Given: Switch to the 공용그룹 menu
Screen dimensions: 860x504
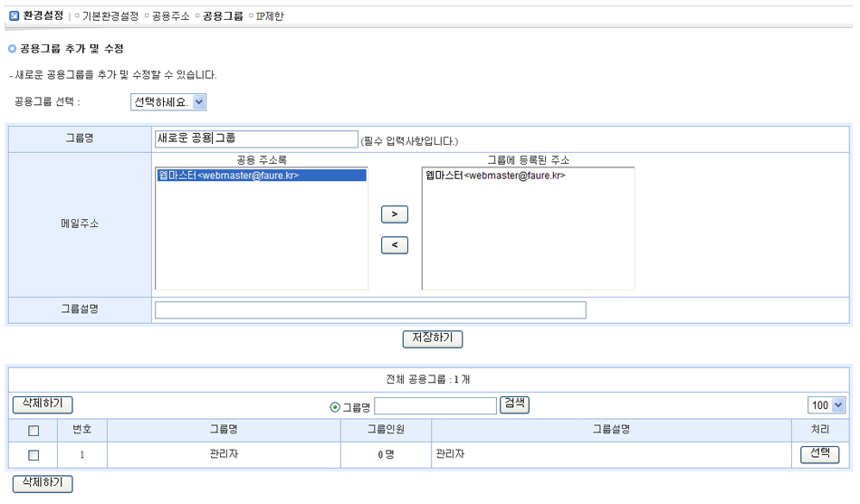Looking at the screenshot, I should (x=223, y=16).
